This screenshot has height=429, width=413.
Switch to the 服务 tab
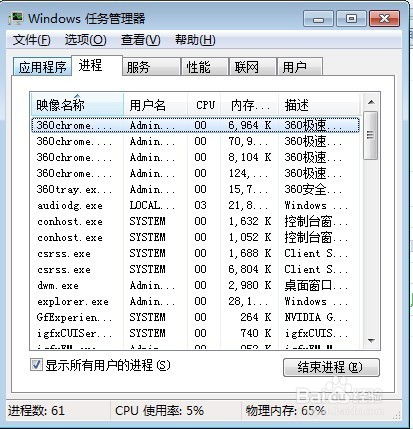pos(151,67)
